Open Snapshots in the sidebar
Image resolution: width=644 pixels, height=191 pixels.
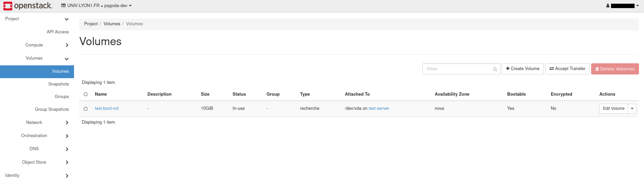pyautogui.click(x=59, y=84)
